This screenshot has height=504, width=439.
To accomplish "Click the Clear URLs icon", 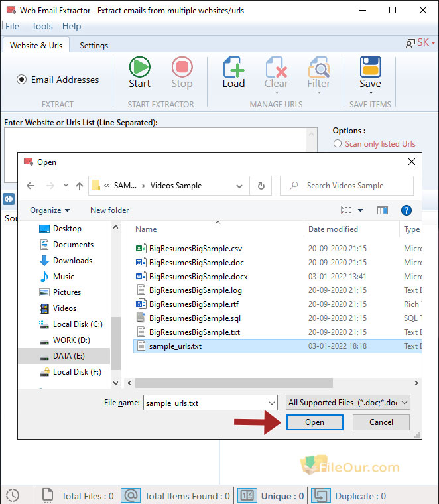I will tap(277, 67).
